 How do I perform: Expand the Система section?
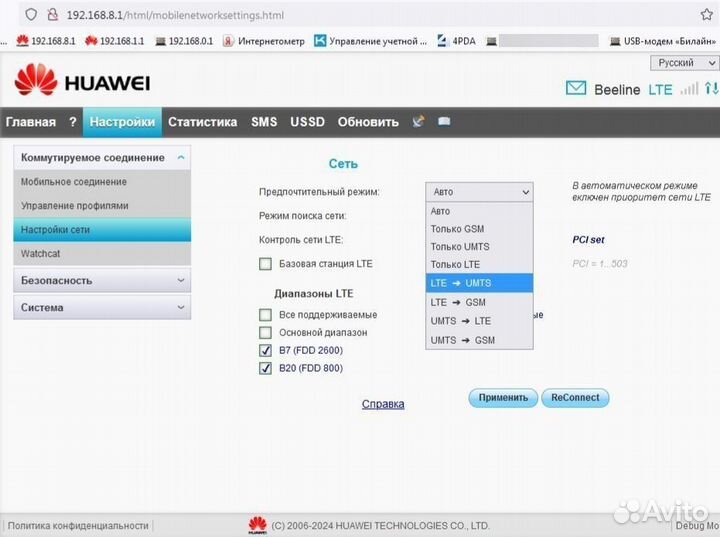[x=102, y=307]
